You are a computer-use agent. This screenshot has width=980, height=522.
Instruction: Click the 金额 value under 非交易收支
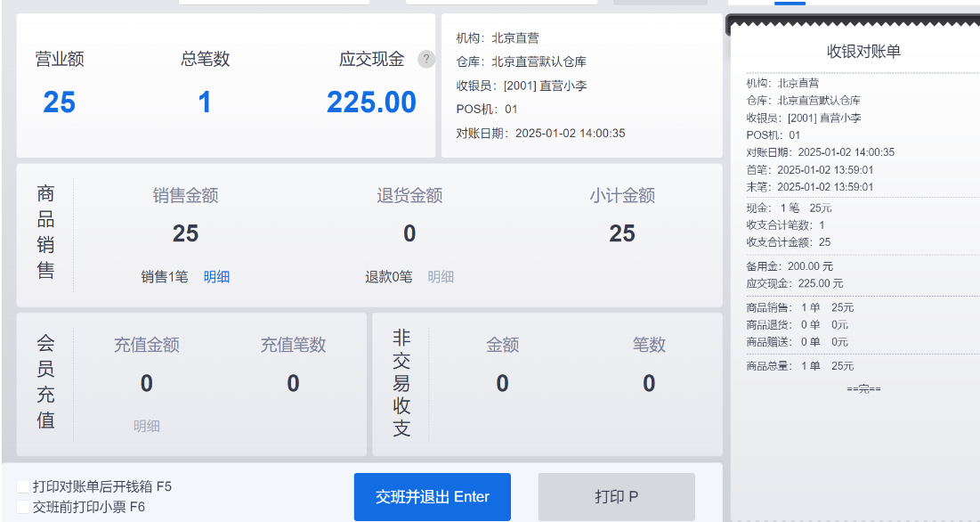pos(503,383)
